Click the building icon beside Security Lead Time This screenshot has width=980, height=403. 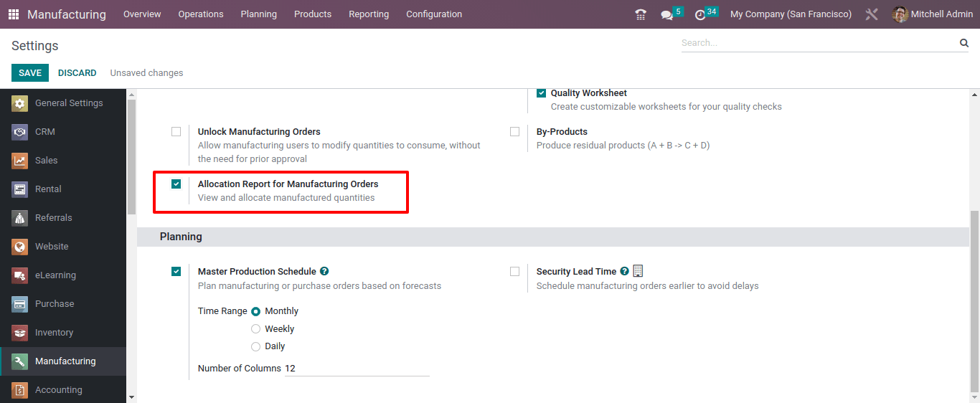638,271
